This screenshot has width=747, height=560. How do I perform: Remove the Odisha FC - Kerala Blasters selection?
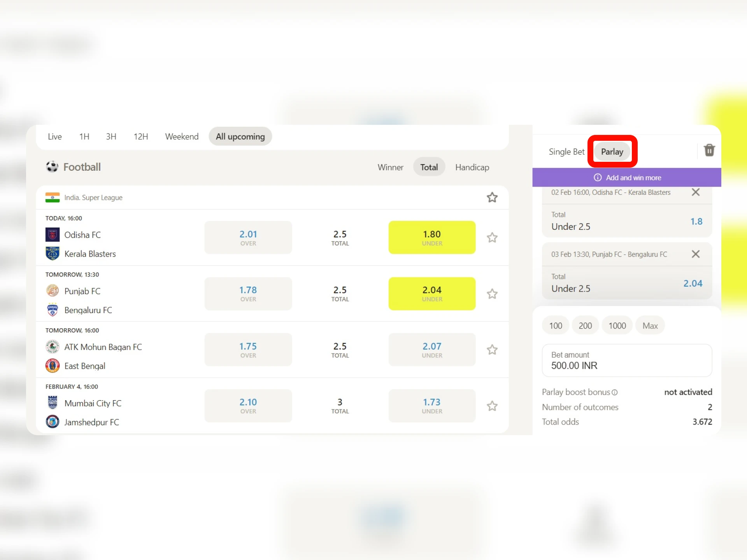click(x=696, y=192)
